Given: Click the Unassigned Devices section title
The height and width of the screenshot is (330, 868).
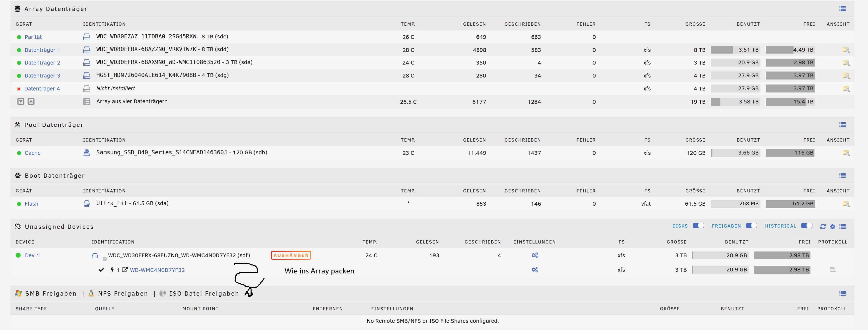Looking at the screenshot, I should [x=59, y=227].
